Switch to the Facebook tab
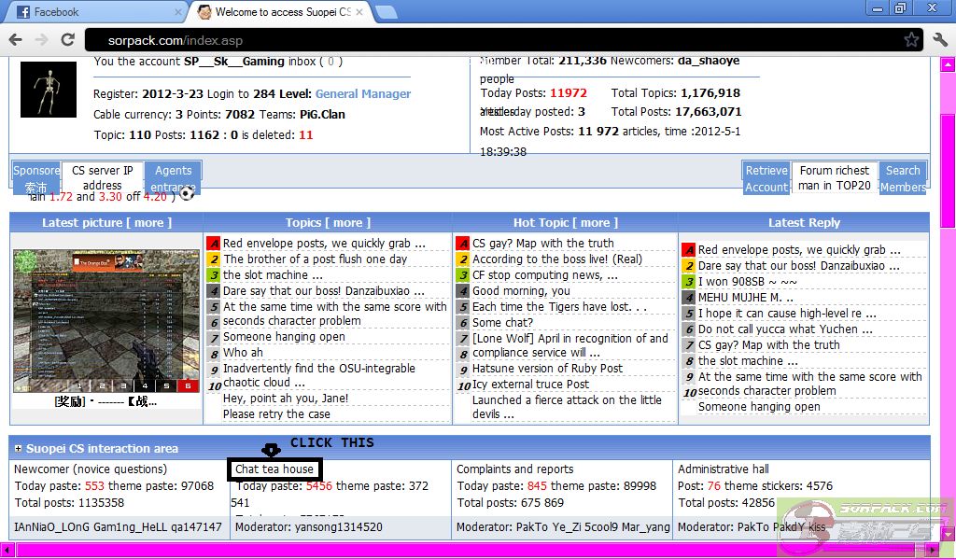Image resolution: width=956 pixels, height=560 pixels. [x=93, y=12]
